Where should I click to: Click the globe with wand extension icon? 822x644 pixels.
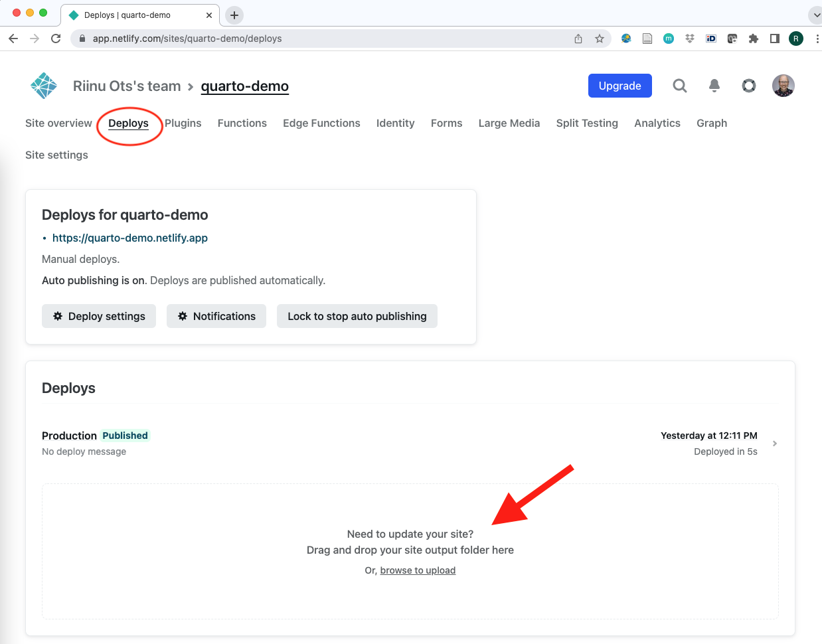[626, 39]
